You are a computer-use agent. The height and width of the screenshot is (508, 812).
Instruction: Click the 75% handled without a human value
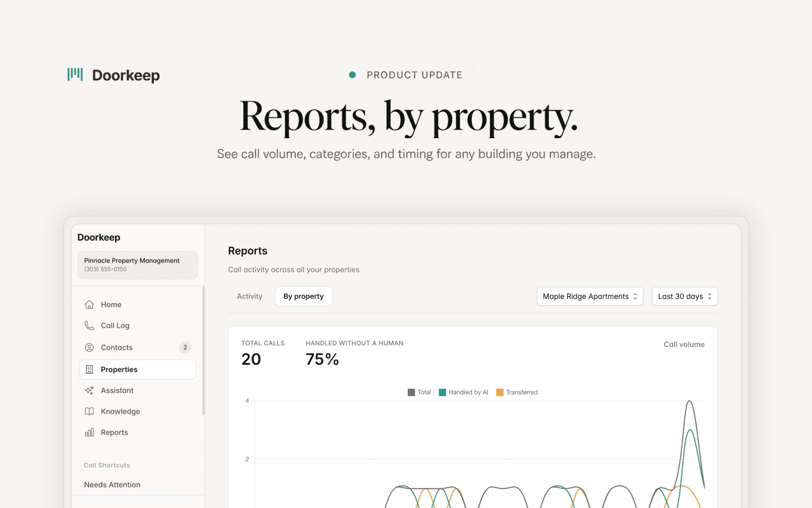pos(322,360)
